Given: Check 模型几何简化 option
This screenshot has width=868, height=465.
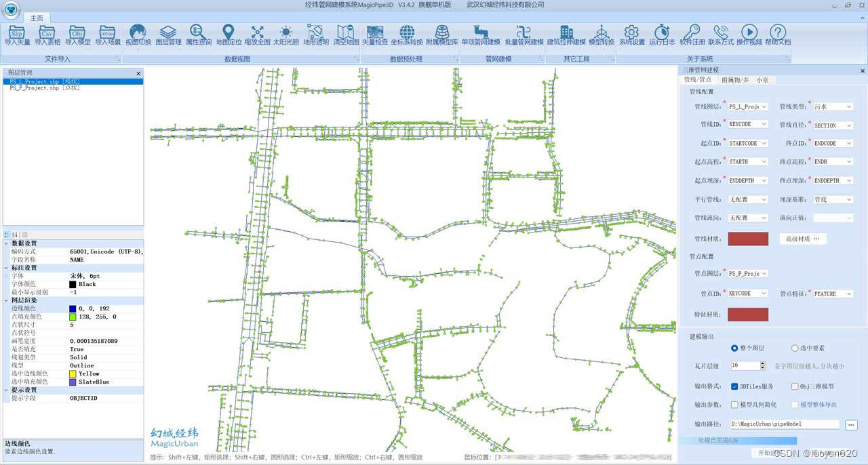Looking at the screenshot, I should point(734,405).
